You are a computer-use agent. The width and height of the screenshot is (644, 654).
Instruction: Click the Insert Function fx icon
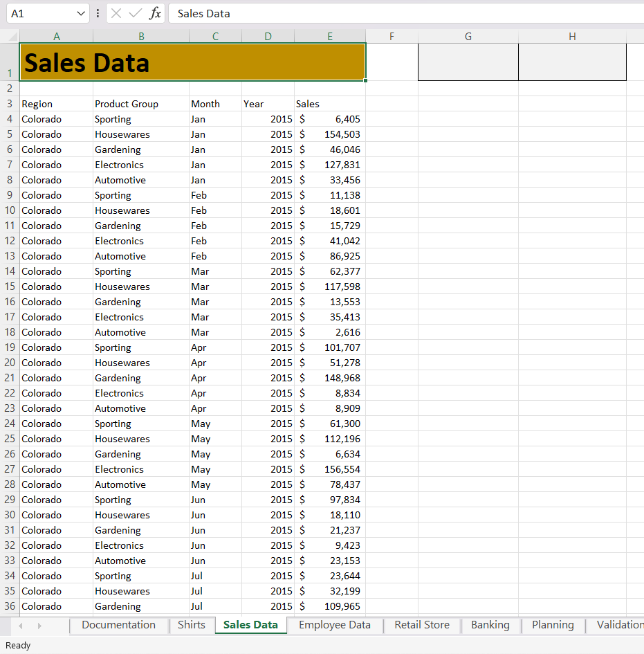[x=155, y=13]
